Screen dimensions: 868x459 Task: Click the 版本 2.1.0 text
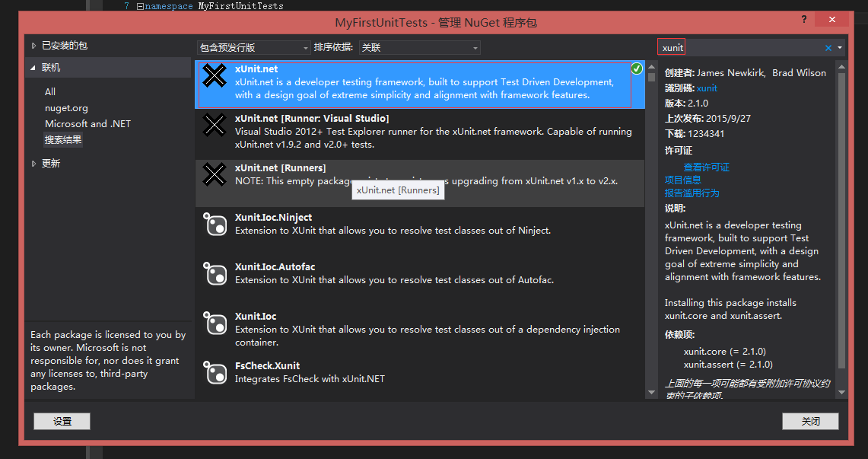click(686, 104)
